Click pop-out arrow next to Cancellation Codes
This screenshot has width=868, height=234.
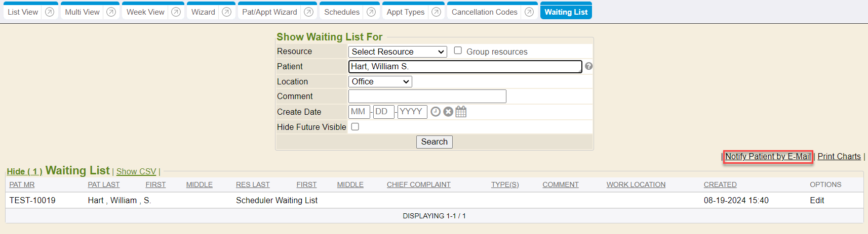529,12
